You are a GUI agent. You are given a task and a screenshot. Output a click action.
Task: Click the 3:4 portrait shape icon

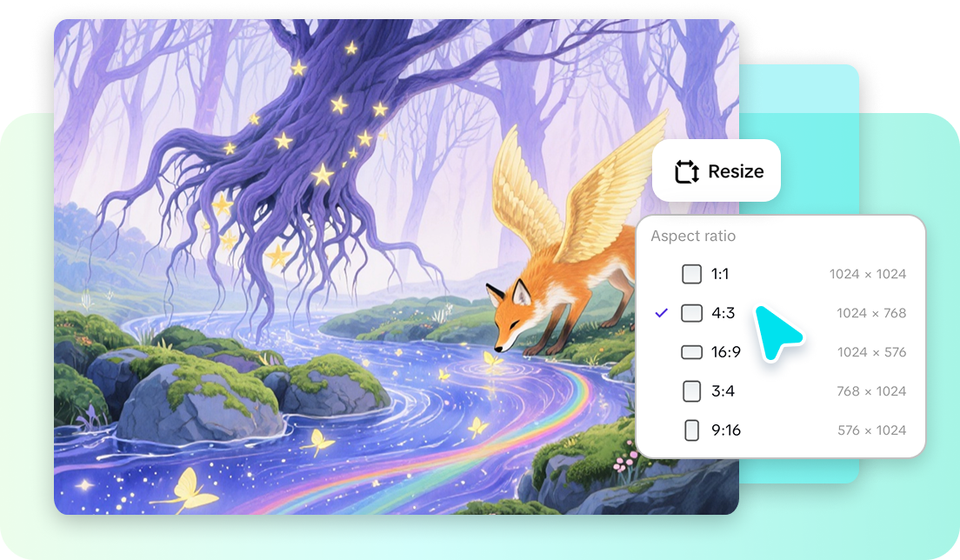click(x=692, y=391)
